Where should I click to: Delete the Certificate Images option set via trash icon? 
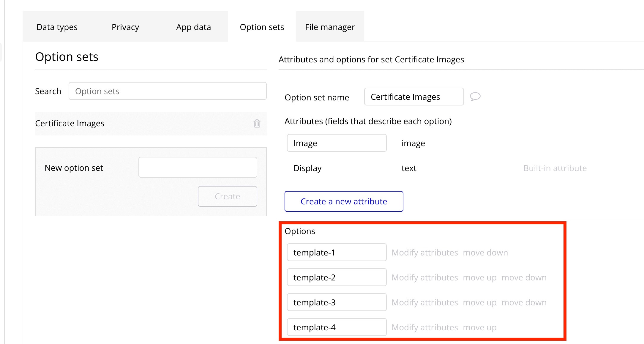[257, 123]
